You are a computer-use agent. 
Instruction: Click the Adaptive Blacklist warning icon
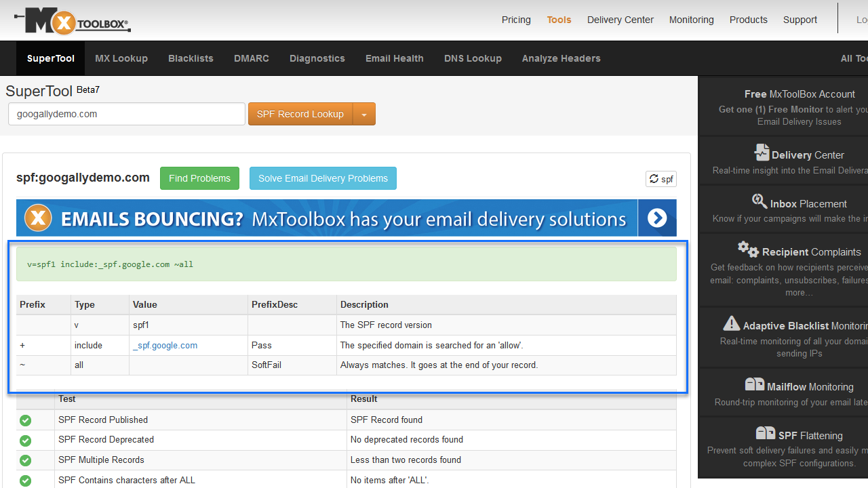click(732, 323)
